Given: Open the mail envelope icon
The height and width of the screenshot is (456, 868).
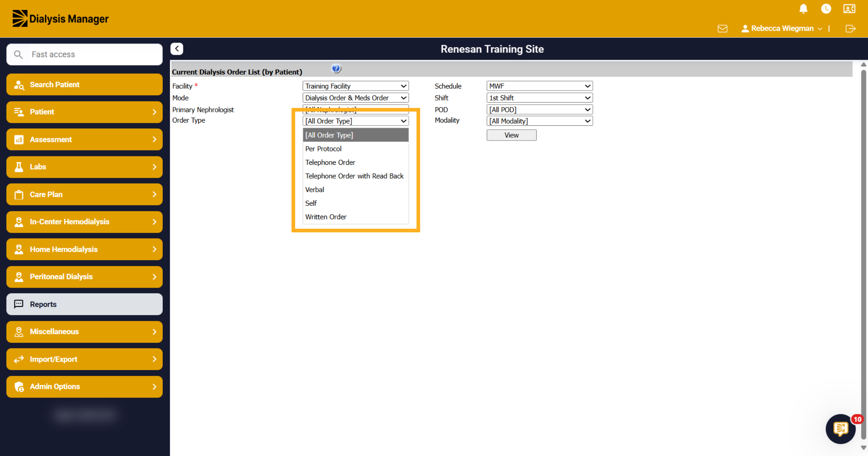Looking at the screenshot, I should point(722,29).
